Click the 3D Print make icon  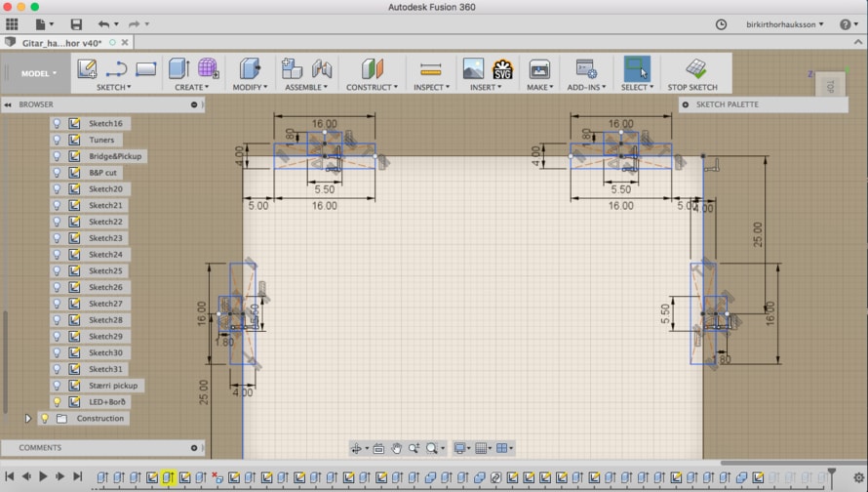[x=538, y=69]
